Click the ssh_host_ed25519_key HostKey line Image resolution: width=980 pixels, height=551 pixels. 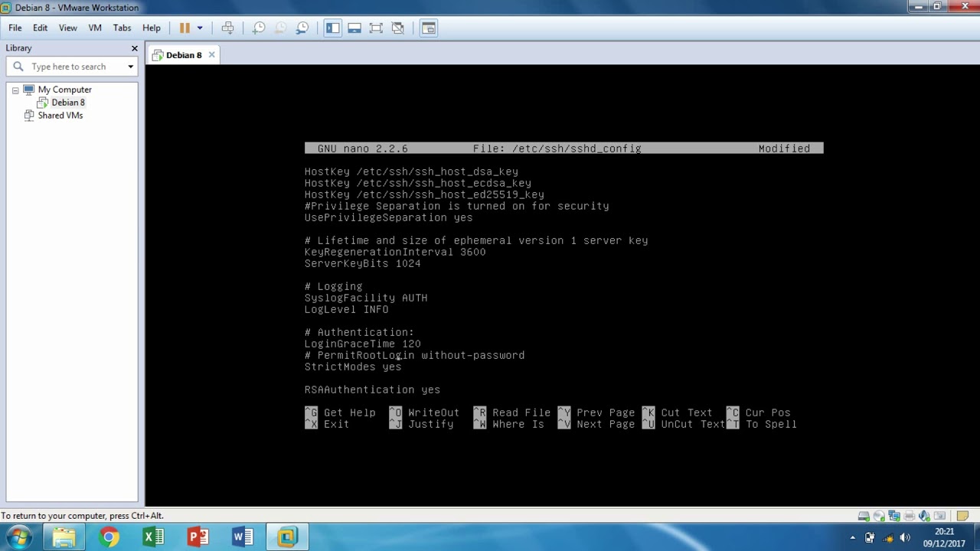click(424, 194)
